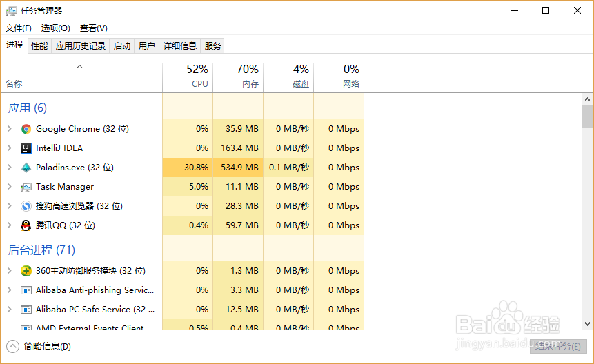
Task: Select the 腾讯QQ (32 位) row name
Action: (65, 225)
